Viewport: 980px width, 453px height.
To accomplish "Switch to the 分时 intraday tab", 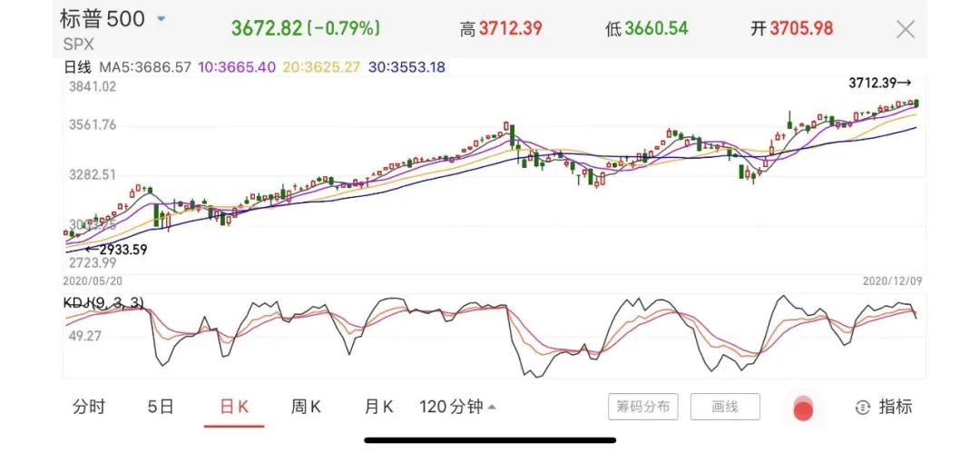I will pos(89,407).
